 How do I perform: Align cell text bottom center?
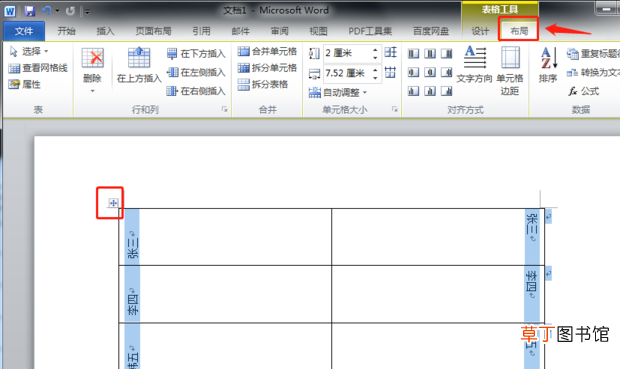[430, 91]
